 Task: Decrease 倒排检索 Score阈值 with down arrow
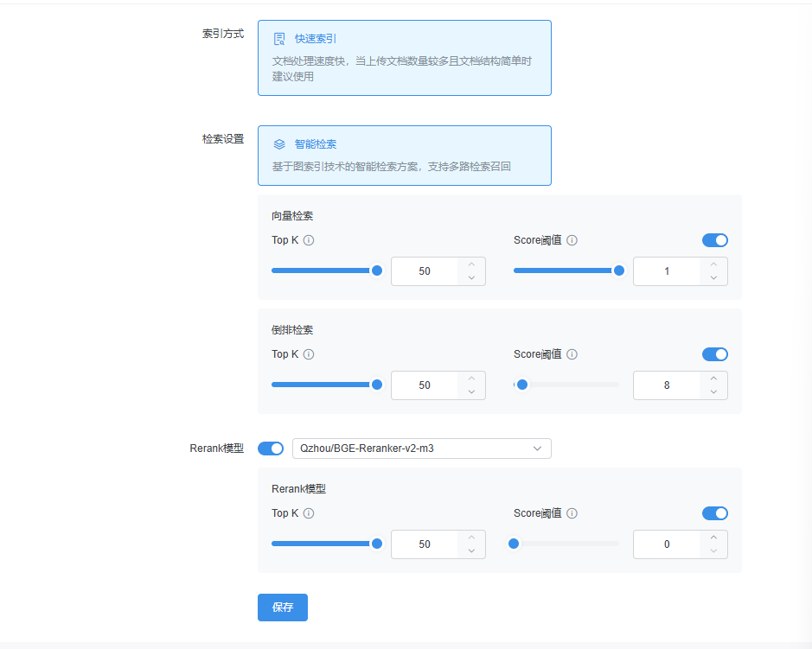713,392
